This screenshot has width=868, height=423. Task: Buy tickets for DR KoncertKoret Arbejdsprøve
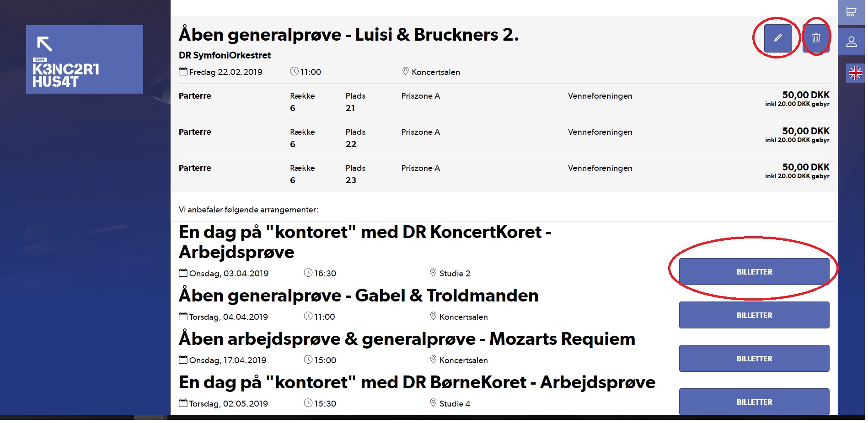(x=754, y=272)
